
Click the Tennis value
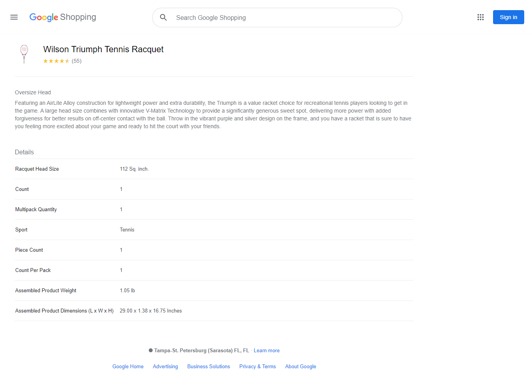pyautogui.click(x=127, y=230)
